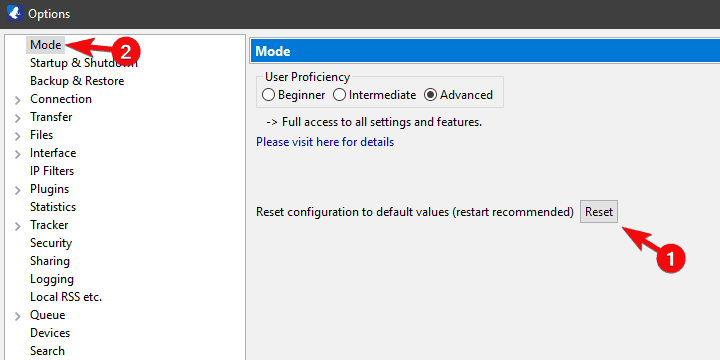720x360 pixels.
Task: Open the Mode settings section
Action: tap(45, 45)
